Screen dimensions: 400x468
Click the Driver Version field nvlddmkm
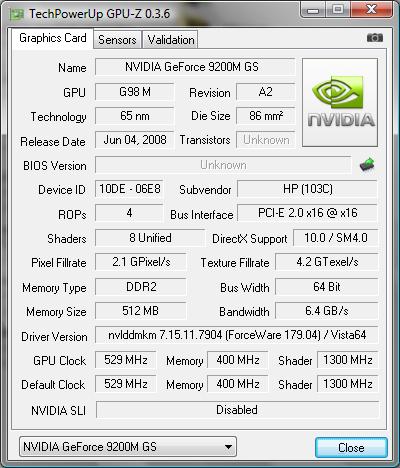pos(237,335)
